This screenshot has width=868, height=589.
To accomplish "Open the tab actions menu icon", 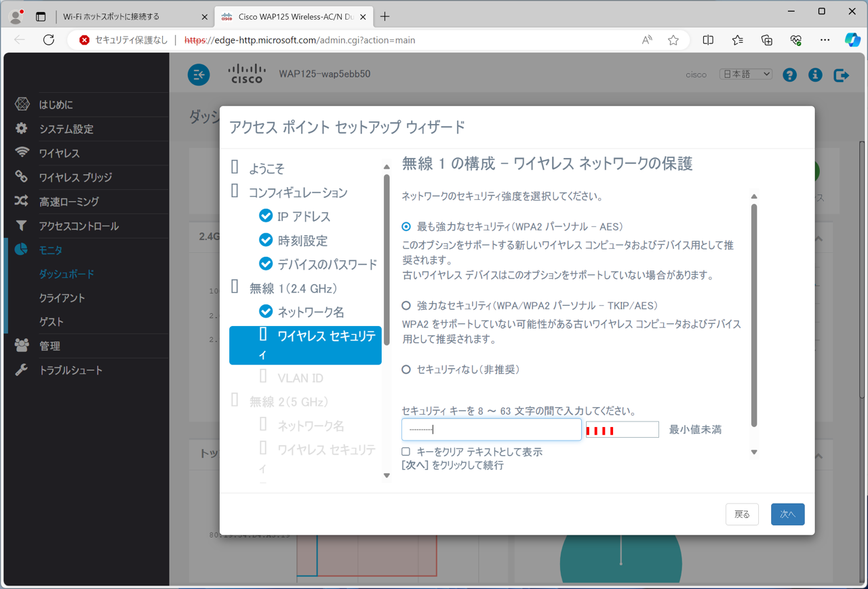I will click(x=41, y=16).
